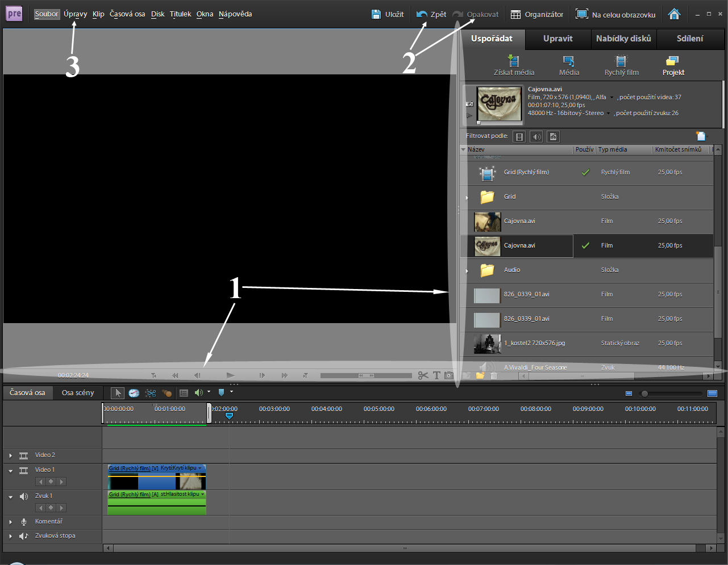The image size is (728, 565).
Task: Open Krytí klipu dropdown on video clip
Action: pos(200,468)
